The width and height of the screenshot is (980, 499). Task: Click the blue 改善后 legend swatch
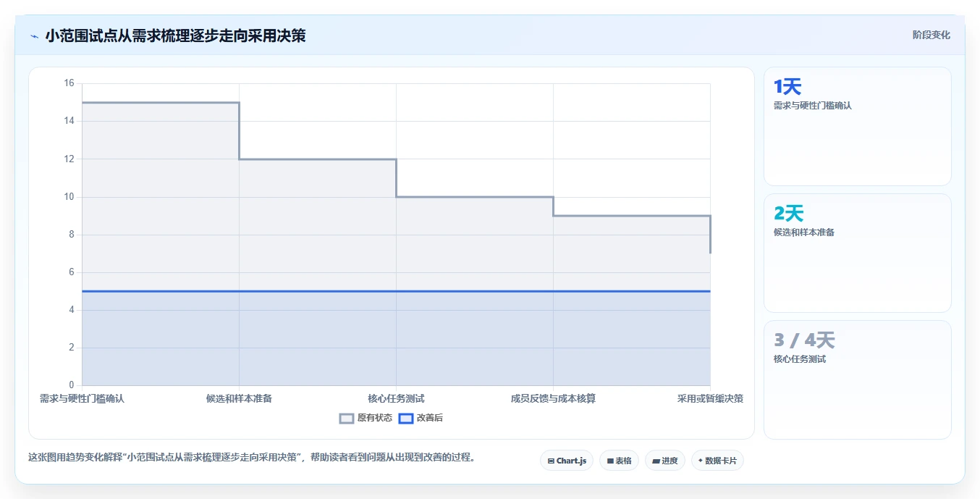(x=406, y=418)
